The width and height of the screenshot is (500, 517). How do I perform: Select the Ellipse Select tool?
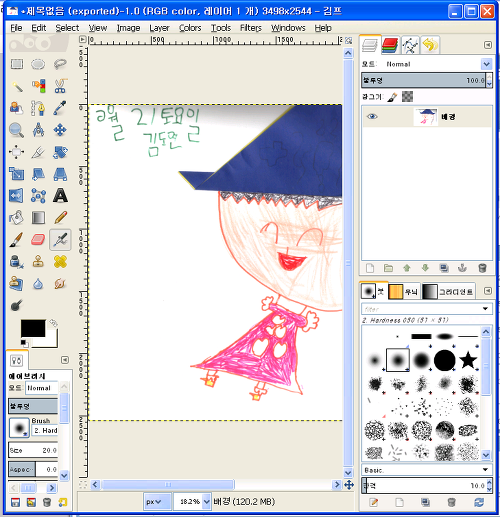click(38, 64)
